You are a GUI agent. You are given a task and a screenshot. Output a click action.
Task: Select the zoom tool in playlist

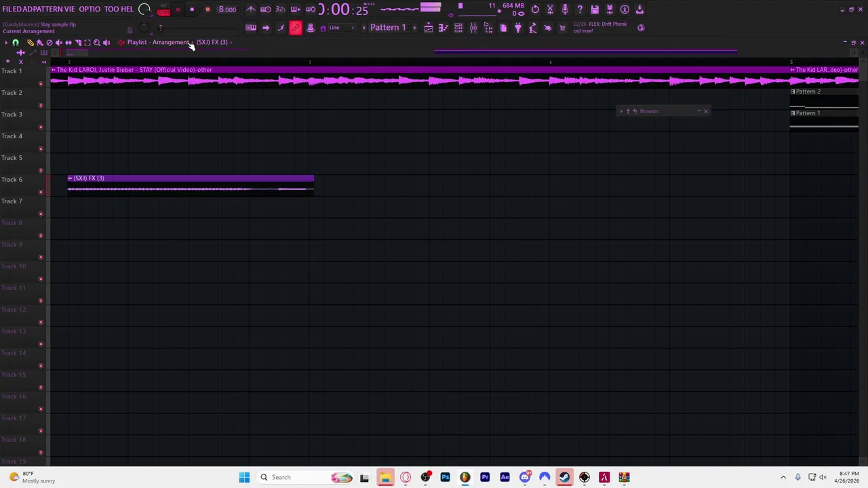pyautogui.click(x=97, y=42)
